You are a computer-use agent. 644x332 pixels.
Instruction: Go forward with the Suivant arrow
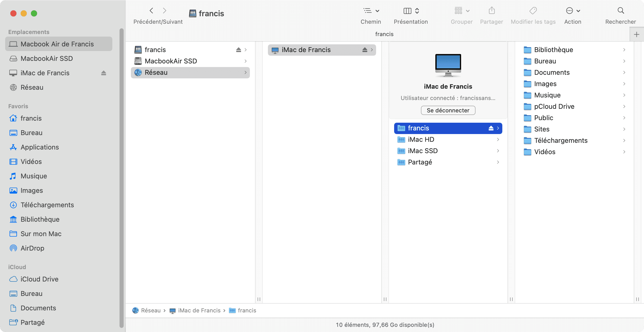point(165,11)
